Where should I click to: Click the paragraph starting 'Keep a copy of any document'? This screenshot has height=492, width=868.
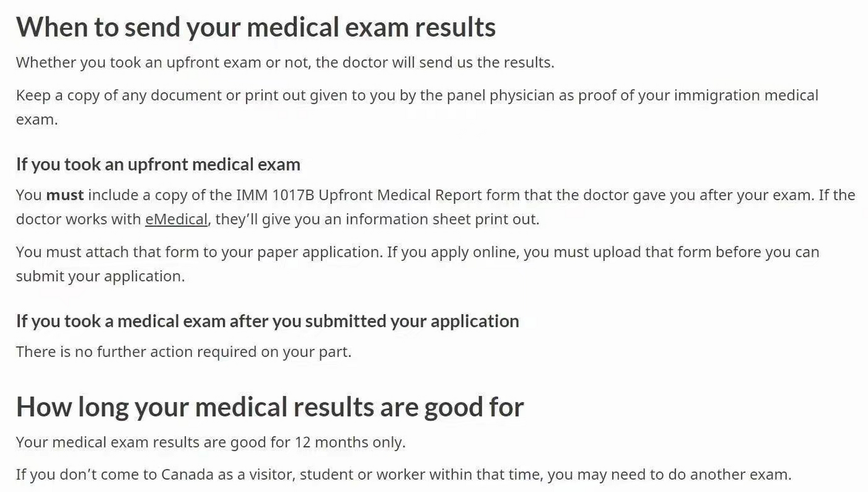click(x=417, y=107)
